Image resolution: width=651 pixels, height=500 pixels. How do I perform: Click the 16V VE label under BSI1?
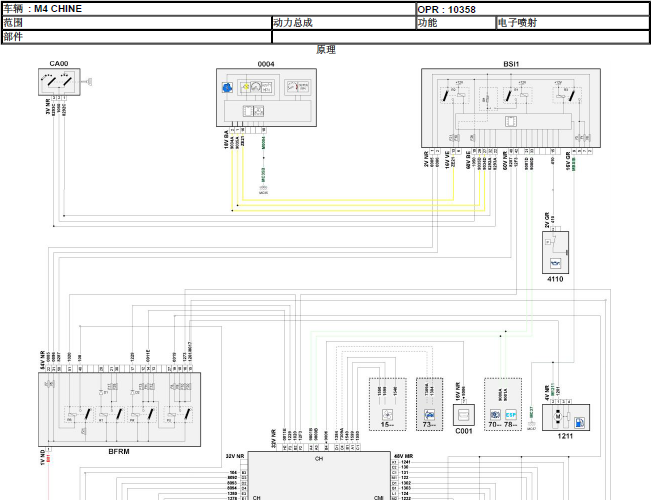447,160
